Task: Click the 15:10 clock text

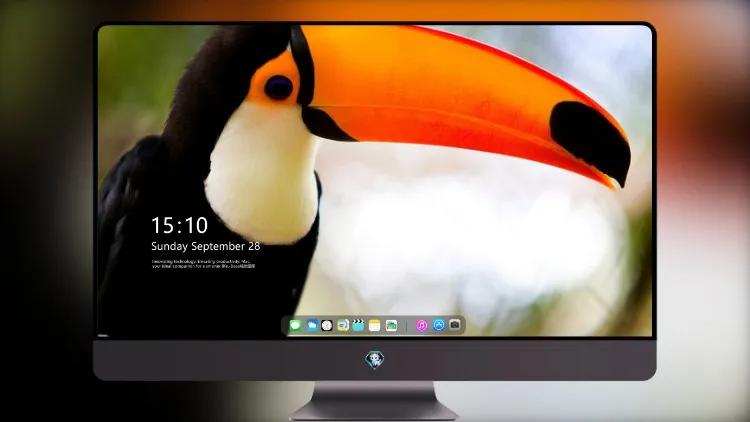Action: (x=179, y=225)
